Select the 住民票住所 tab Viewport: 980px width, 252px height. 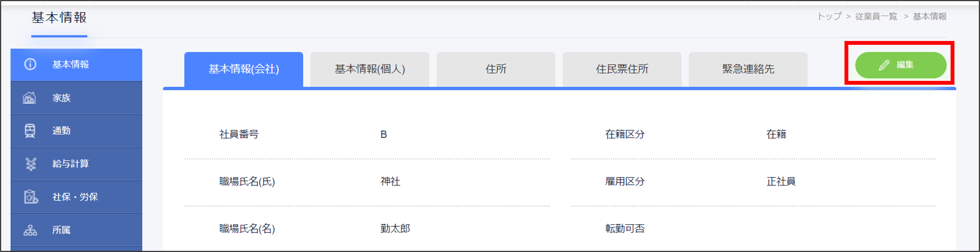tap(622, 69)
